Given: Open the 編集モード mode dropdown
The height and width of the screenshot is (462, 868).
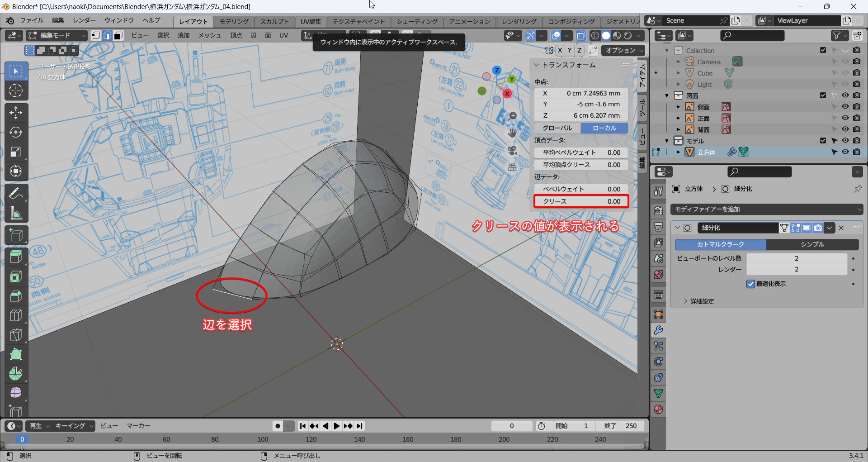Looking at the screenshot, I should coord(57,35).
